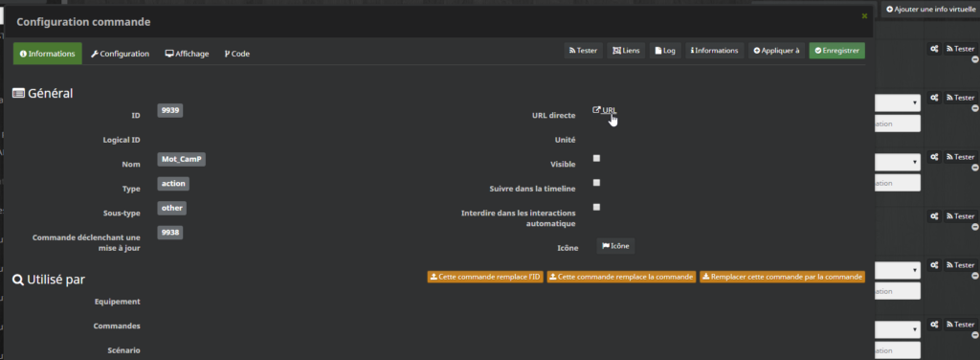Click the Général section heading

coord(43,93)
